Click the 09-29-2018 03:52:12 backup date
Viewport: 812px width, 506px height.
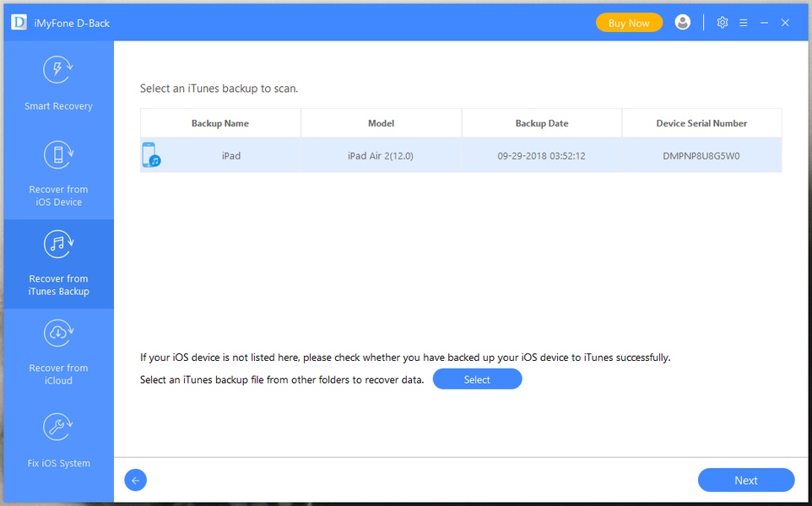click(x=541, y=156)
